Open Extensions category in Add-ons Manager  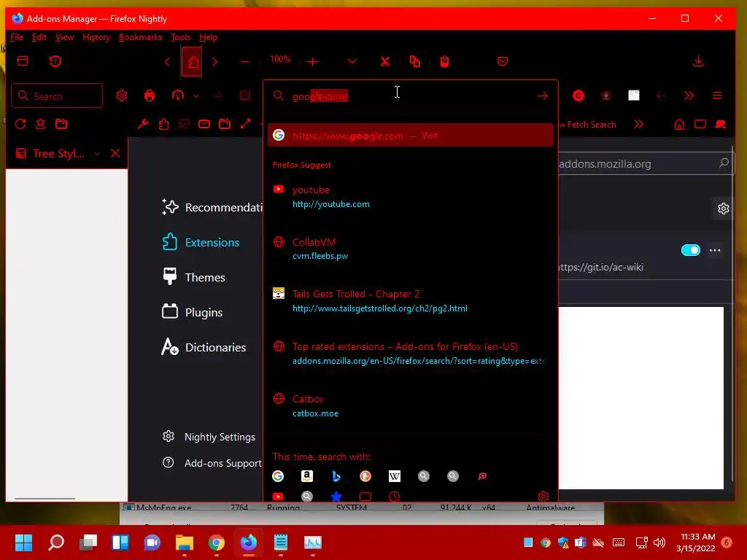click(x=201, y=242)
